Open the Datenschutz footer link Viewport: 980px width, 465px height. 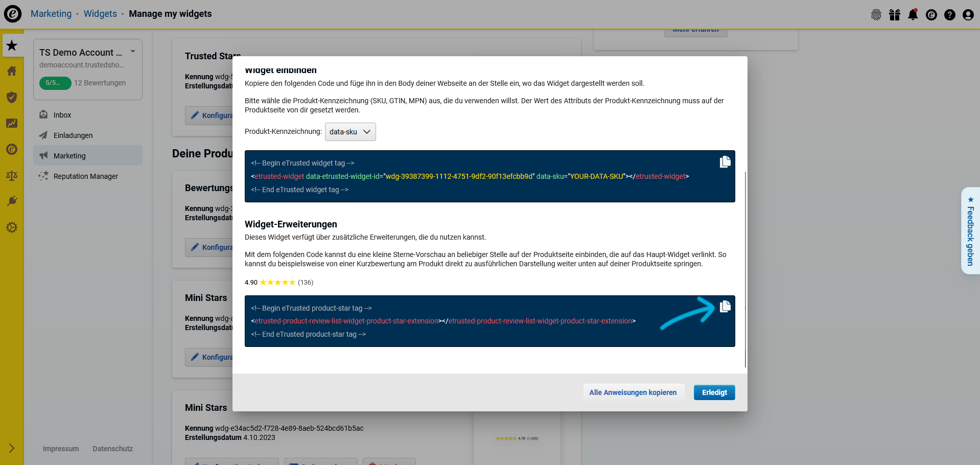pos(112,449)
